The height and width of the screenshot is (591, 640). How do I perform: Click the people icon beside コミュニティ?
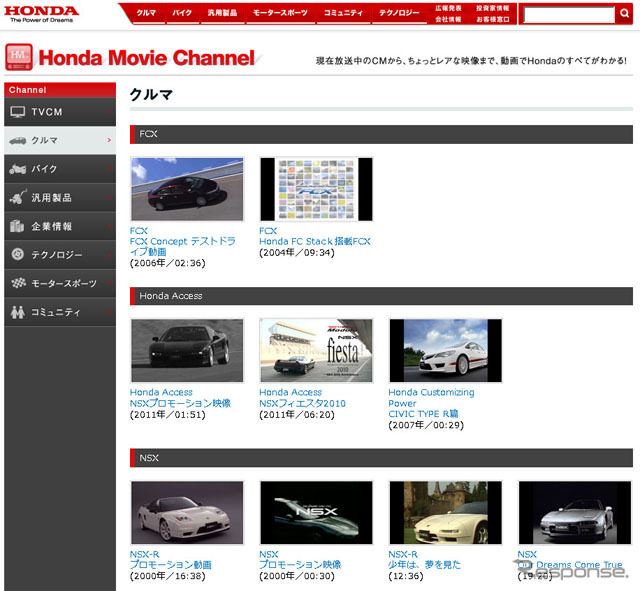tap(18, 312)
